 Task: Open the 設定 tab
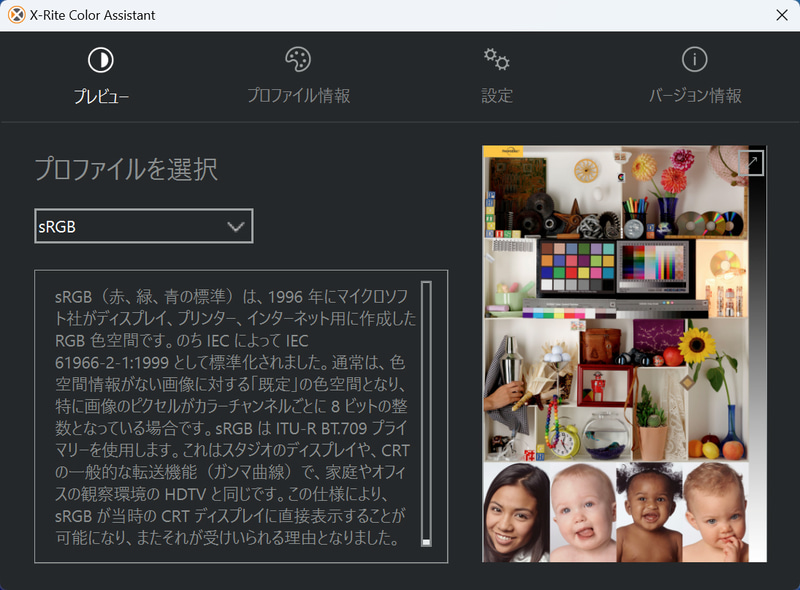coord(496,77)
